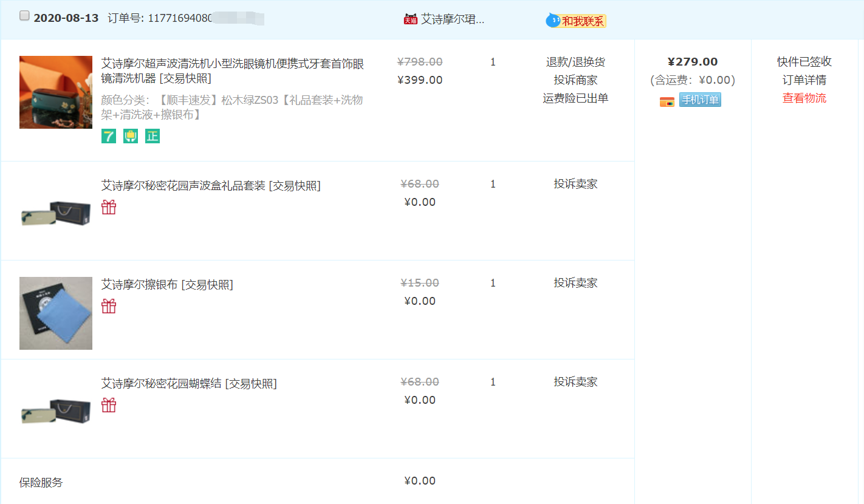Click the 退款/退换货 refund link
864x504 pixels.
pos(575,62)
